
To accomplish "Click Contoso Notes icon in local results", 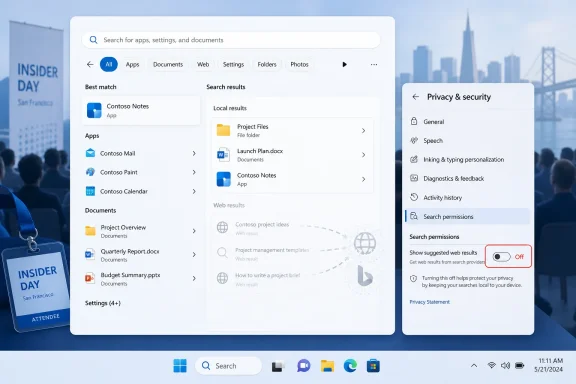I will [223, 179].
